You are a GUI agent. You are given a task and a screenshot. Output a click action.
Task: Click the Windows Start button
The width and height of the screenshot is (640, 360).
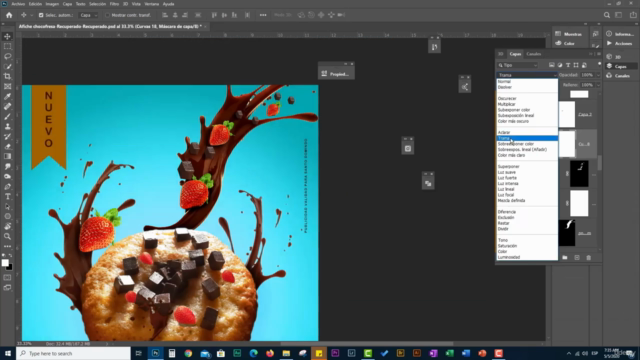[8, 353]
